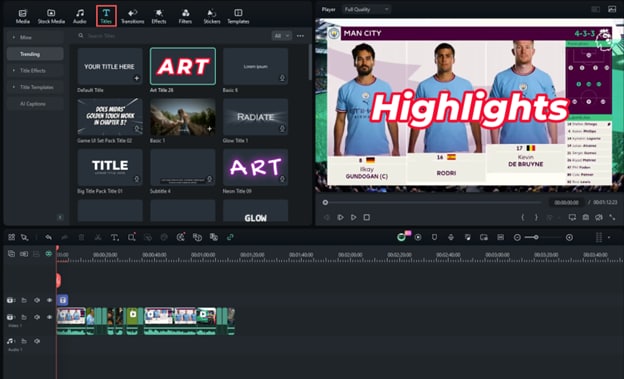The height and width of the screenshot is (379, 624).
Task: Take a snapshot with the camera icon
Action: click(x=586, y=217)
